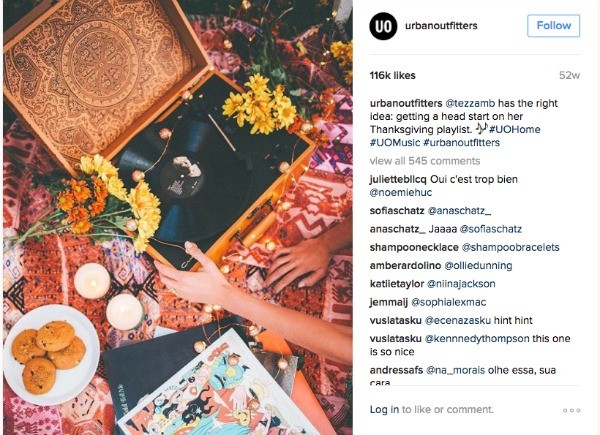Open the @tezzamb mention in the caption
The width and height of the screenshot is (600, 435).
tap(470, 103)
